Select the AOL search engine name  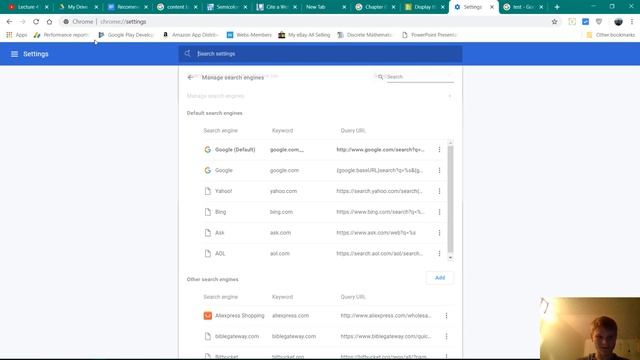pos(220,253)
